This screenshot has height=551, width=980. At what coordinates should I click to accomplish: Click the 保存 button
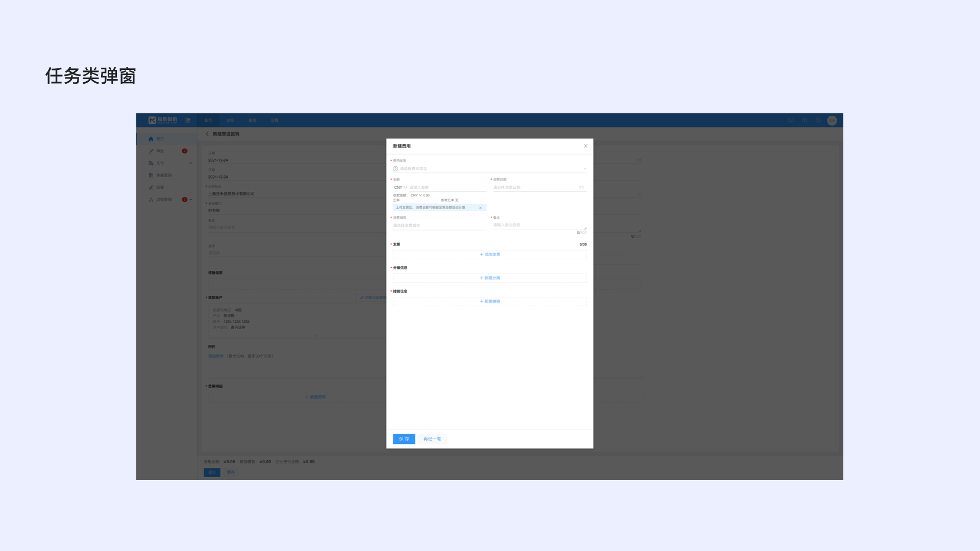click(x=404, y=439)
